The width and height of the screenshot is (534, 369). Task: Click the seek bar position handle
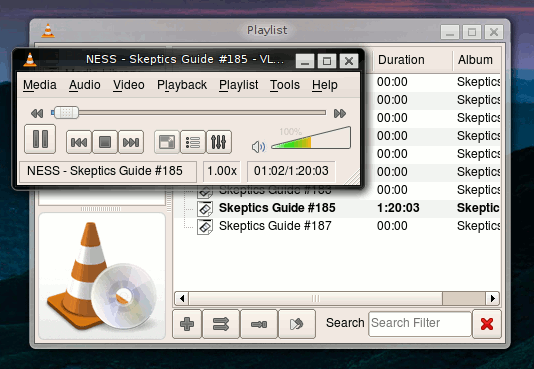point(66,112)
